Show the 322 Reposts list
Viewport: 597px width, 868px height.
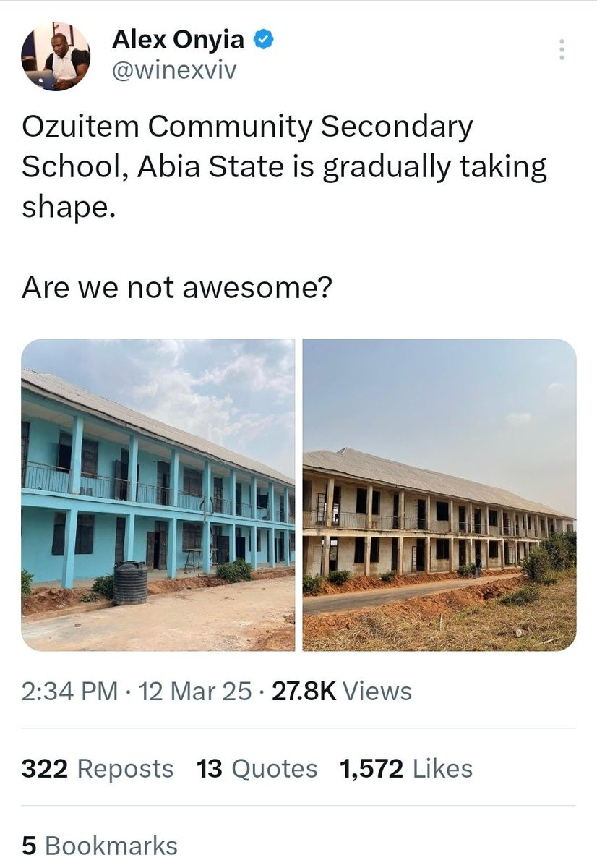pos(98,768)
